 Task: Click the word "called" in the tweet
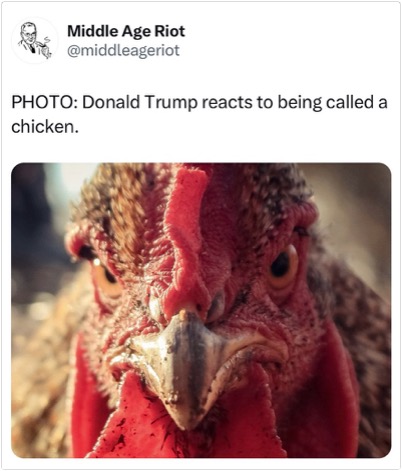[x=349, y=102]
